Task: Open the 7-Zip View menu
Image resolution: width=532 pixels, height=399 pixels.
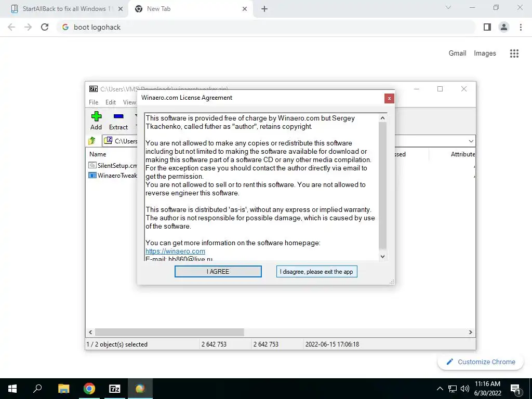Action: [x=129, y=102]
